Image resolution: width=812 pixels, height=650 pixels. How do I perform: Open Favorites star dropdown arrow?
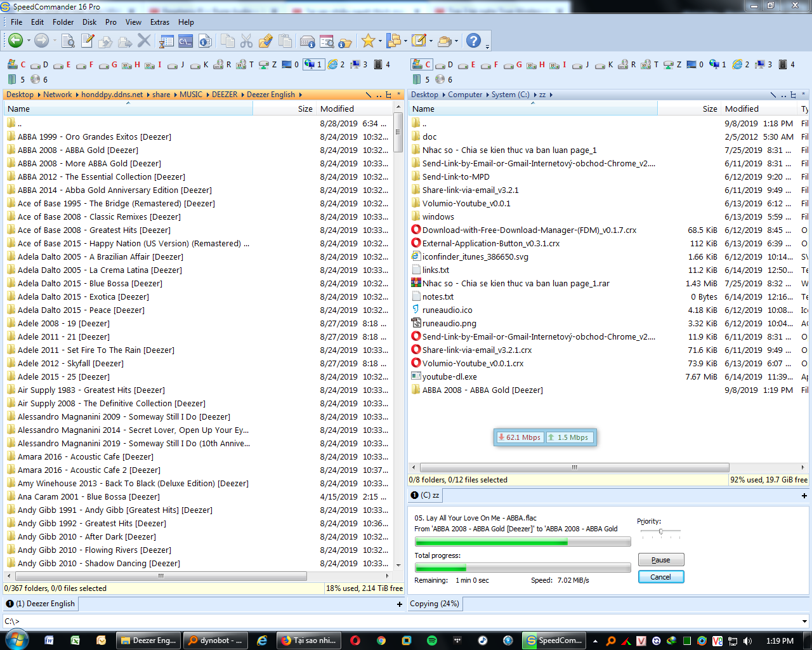(380, 41)
